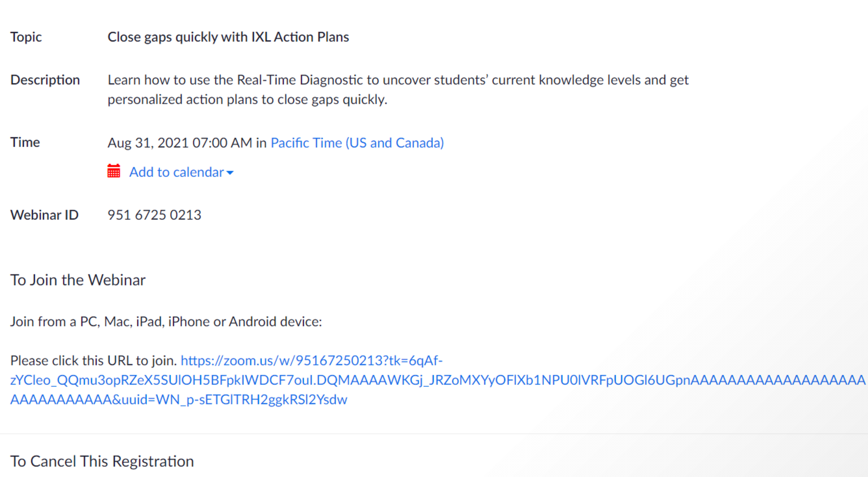The height and width of the screenshot is (477, 868).
Task: Open the Pacific Time (US and Canada) link
Action: pyautogui.click(x=357, y=143)
